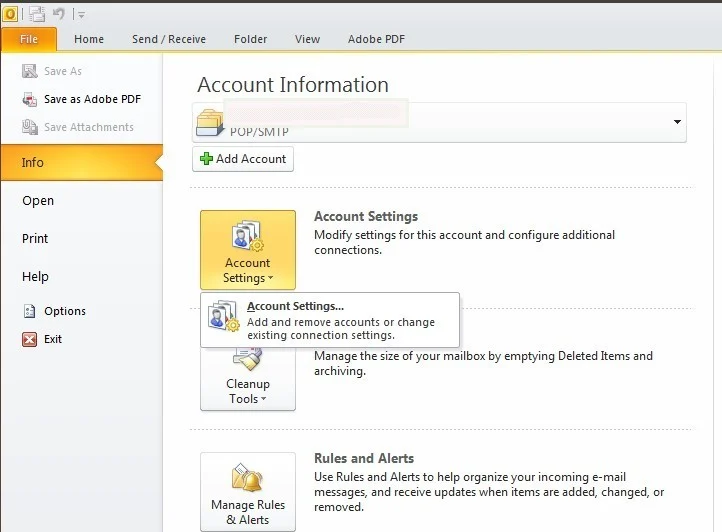Click the Undo icon in quick access toolbar

[58, 14]
